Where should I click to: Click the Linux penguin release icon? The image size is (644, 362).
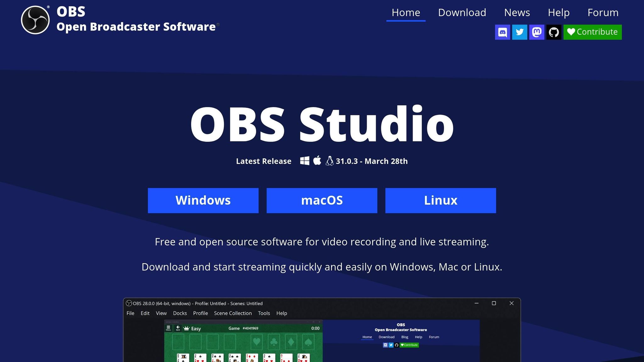(x=330, y=161)
